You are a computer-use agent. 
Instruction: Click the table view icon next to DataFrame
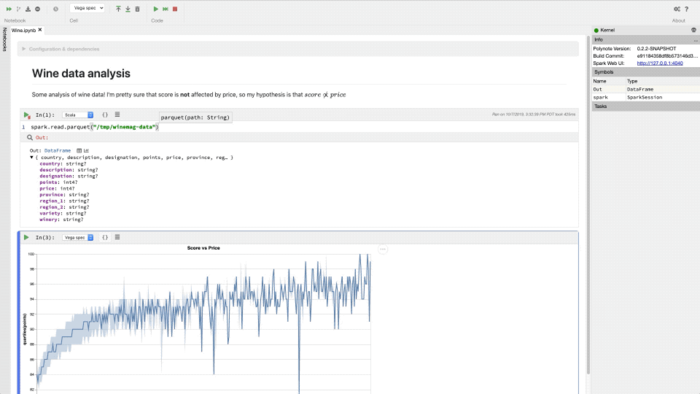click(x=79, y=150)
